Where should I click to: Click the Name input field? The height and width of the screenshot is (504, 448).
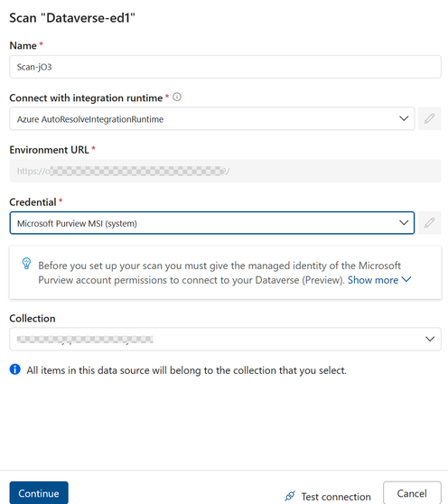point(225,67)
